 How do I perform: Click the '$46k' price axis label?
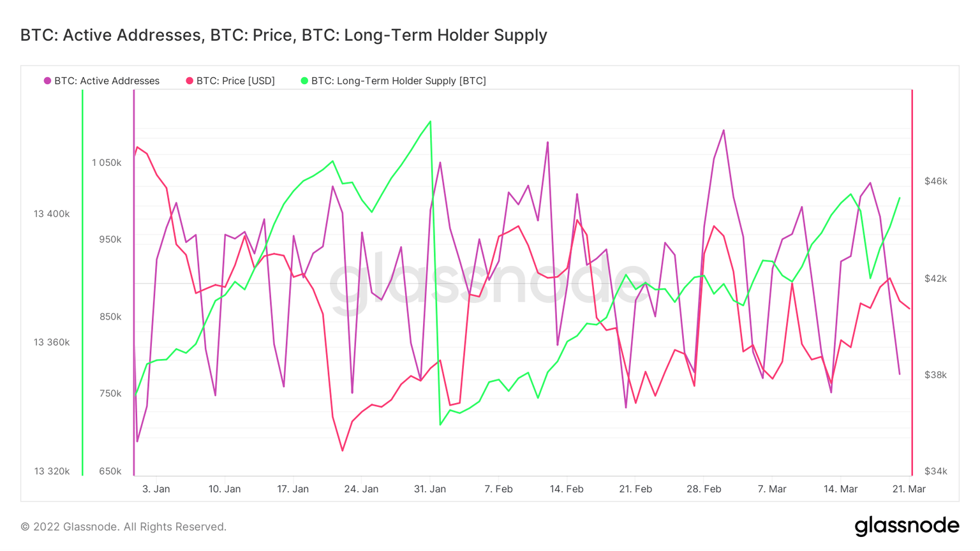pyautogui.click(x=935, y=181)
